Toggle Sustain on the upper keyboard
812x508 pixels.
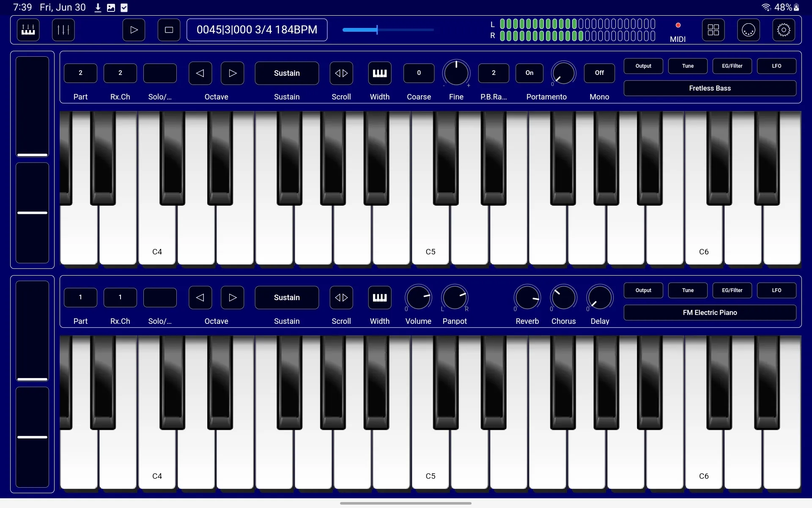pyautogui.click(x=287, y=73)
